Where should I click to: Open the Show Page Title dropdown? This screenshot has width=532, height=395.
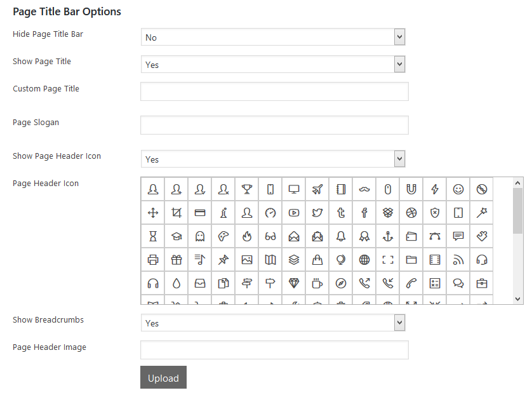coord(273,65)
